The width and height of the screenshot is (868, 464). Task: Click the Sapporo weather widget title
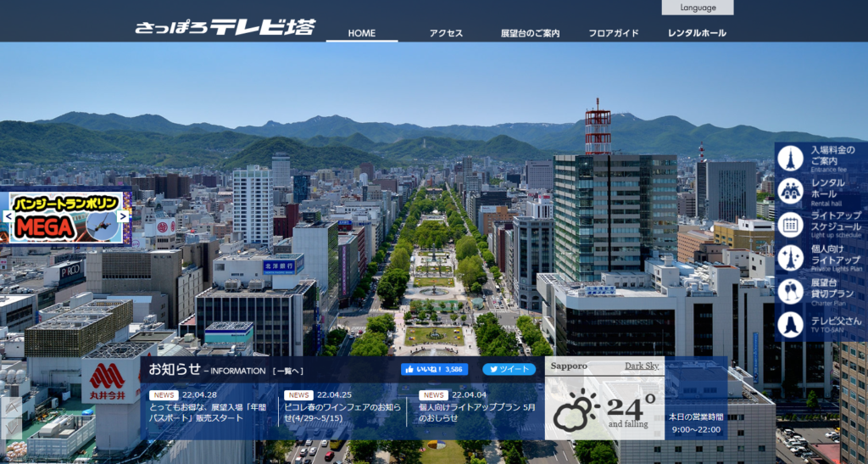pyautogui.click(x=569, y=366)
